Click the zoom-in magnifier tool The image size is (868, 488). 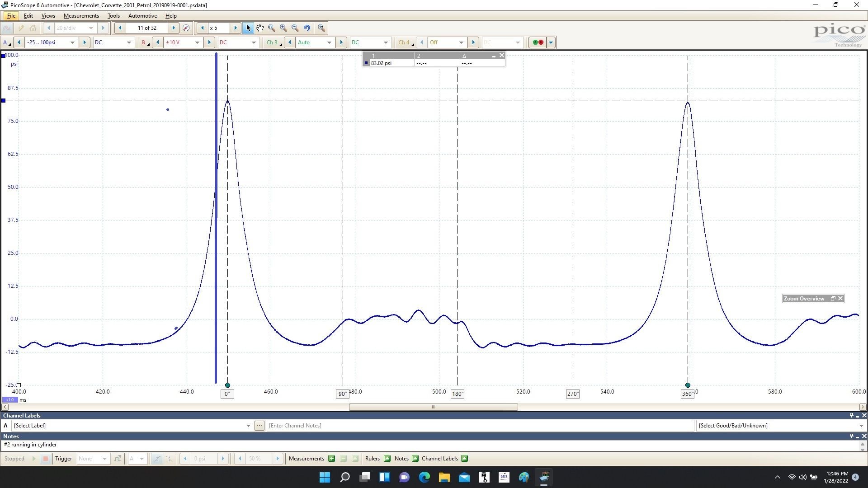pyautogui.click(x=283, y=28)
